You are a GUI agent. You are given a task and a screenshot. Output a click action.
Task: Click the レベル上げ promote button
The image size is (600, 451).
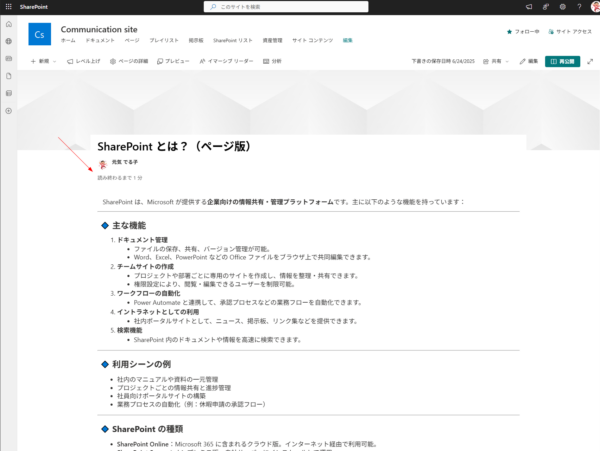pyautogui.click(x=83, y=61)
